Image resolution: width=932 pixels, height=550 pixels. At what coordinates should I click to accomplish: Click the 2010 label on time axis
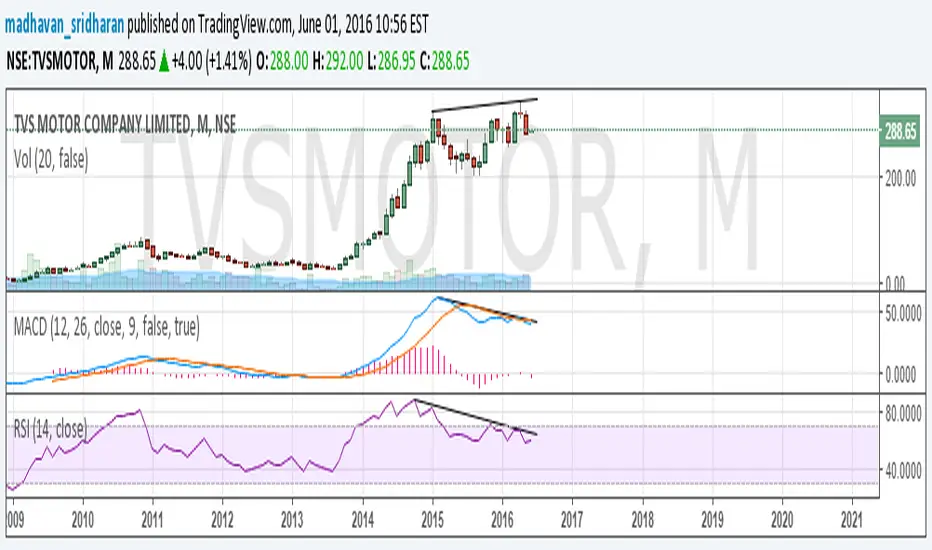[83, 520]
